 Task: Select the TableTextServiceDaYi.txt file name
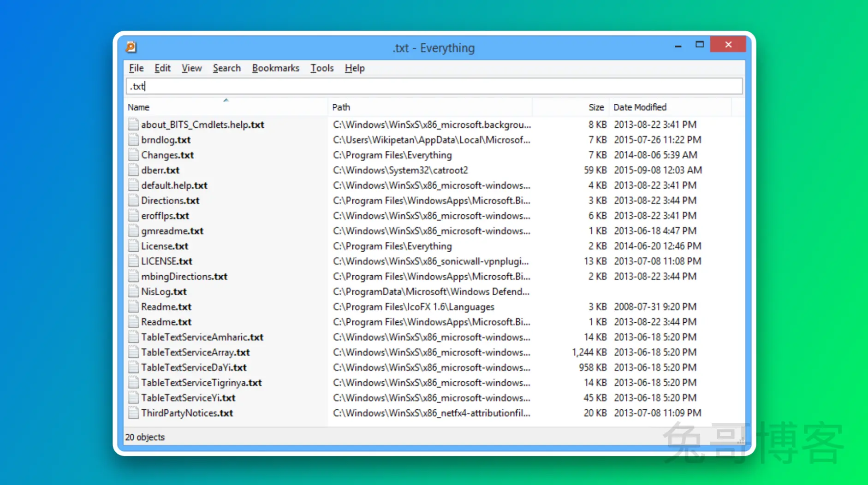coord(194,367)
